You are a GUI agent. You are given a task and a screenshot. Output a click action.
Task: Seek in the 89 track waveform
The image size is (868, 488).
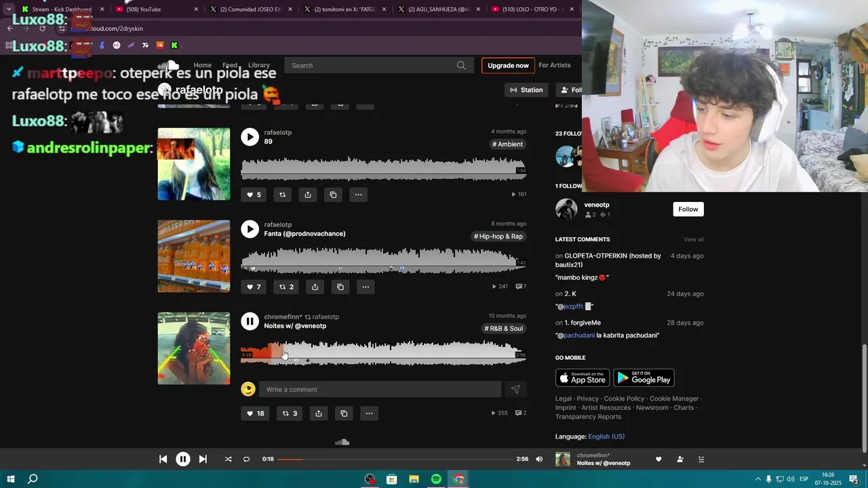pyautogui.click(x=383, y=169)
